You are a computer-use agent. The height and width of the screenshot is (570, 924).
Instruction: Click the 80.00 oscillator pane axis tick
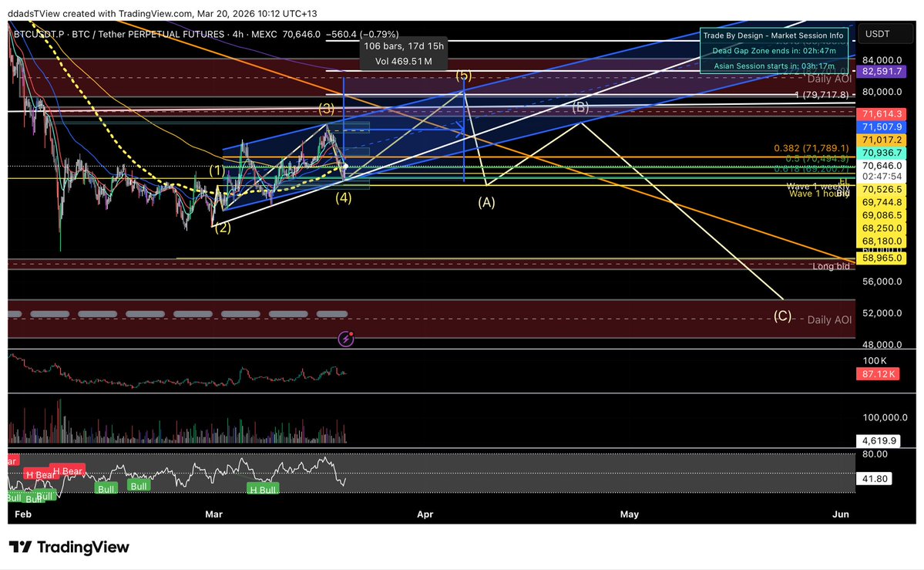(x=875, y=454)
